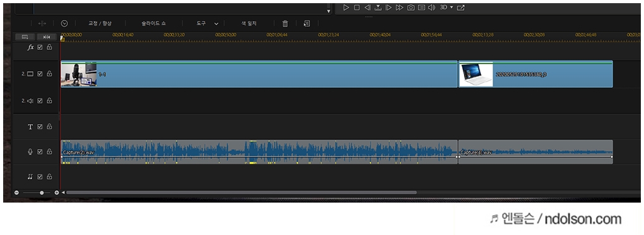Toggle the voice track enable checkbox
This screenshot has height=235, width=644.
[40, 151]
